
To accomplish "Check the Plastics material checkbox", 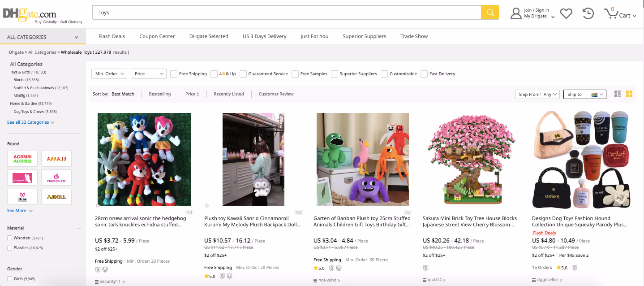I will tap(10, 248).
